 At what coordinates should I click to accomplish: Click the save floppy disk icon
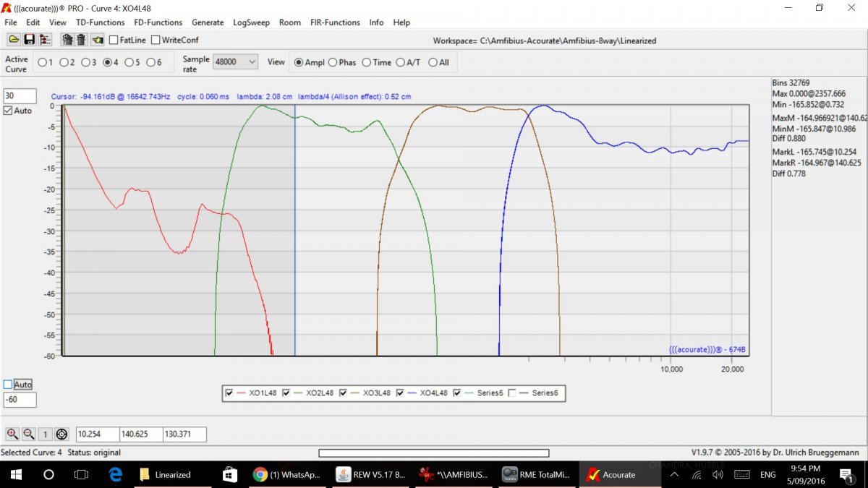[30, 40]
